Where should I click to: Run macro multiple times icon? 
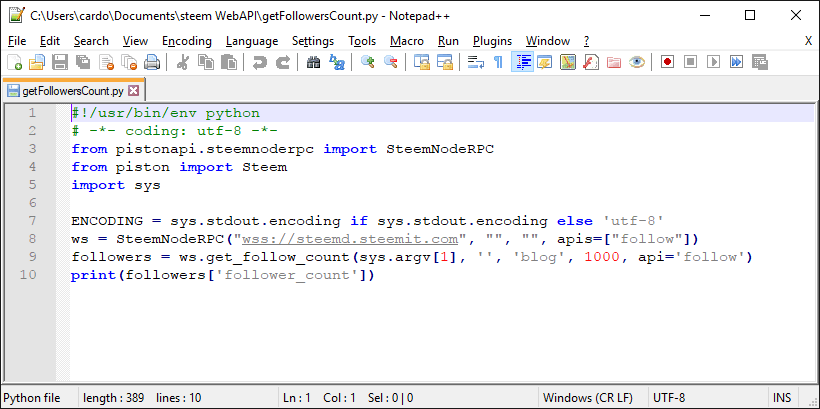click(x=736, y=62)
